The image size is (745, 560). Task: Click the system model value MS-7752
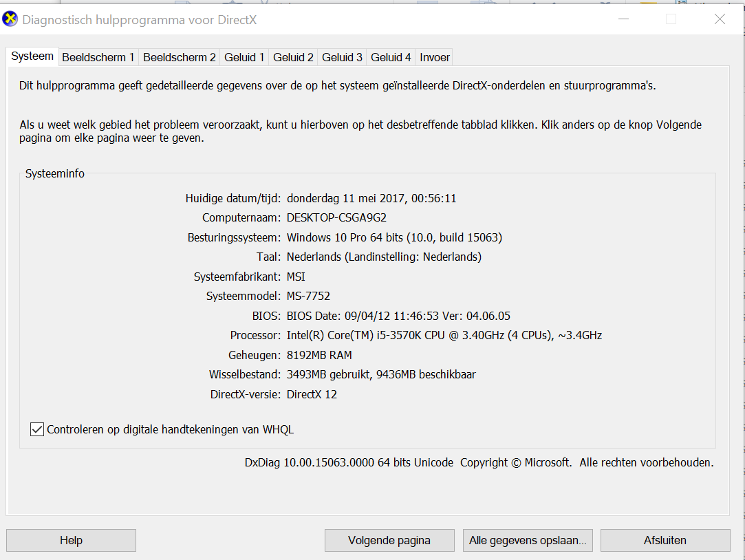(x=308, y=297)
